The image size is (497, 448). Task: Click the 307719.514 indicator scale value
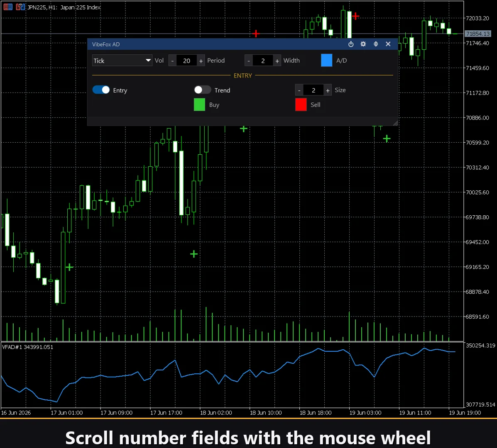coord(480,404)
